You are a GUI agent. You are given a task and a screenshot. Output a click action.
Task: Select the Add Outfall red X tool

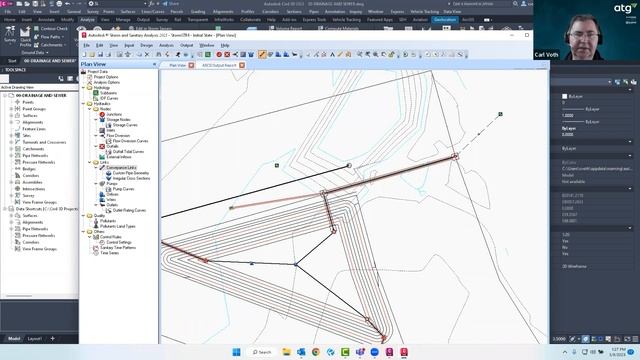coord(227,54)
